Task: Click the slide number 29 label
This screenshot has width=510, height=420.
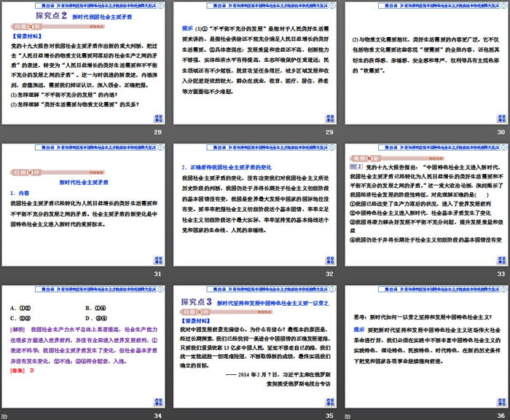Action: pos(329,132)
